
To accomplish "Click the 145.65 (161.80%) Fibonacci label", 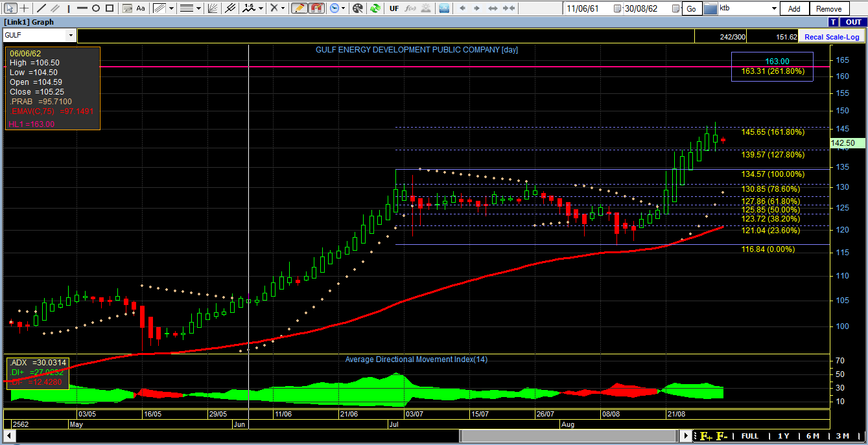I will tap(773, 132).
